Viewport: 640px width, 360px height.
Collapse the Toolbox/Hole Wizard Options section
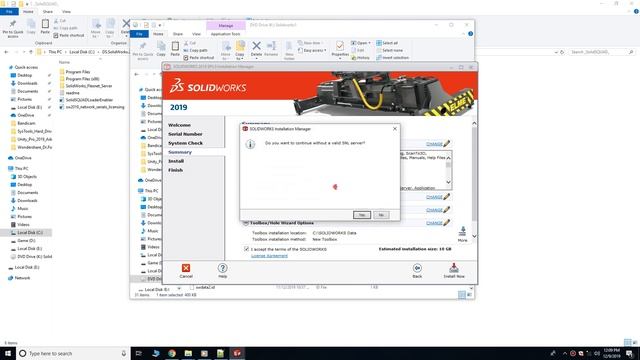[x=246, y=223]
